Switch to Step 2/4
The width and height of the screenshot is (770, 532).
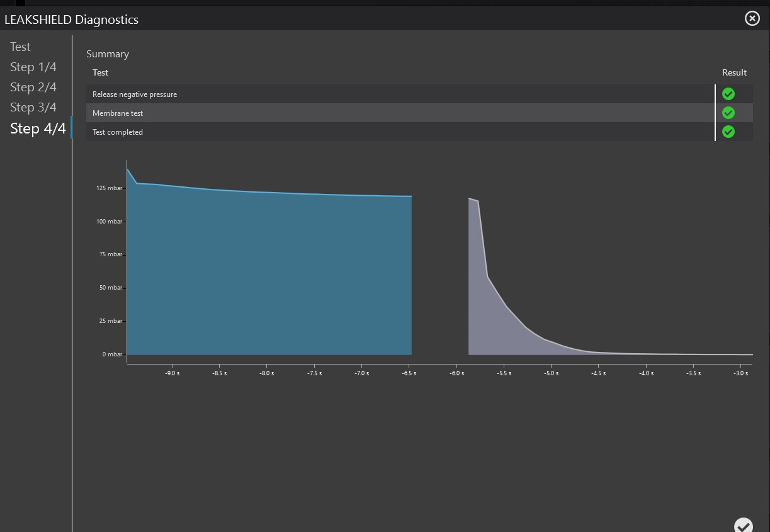pos(33,87)
